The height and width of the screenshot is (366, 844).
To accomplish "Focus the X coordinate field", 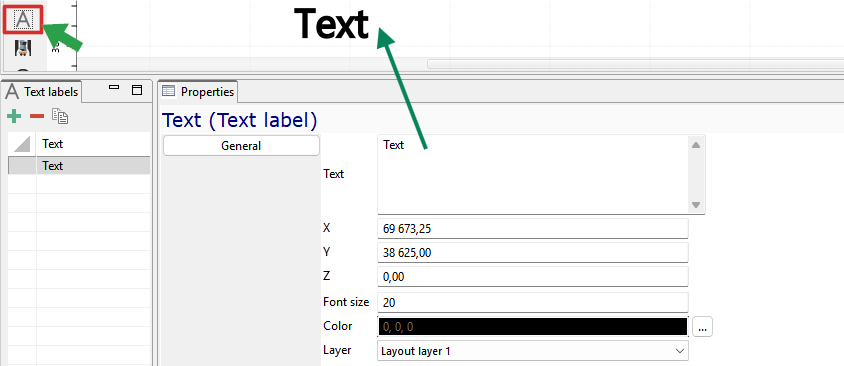I will click(533, 228).
